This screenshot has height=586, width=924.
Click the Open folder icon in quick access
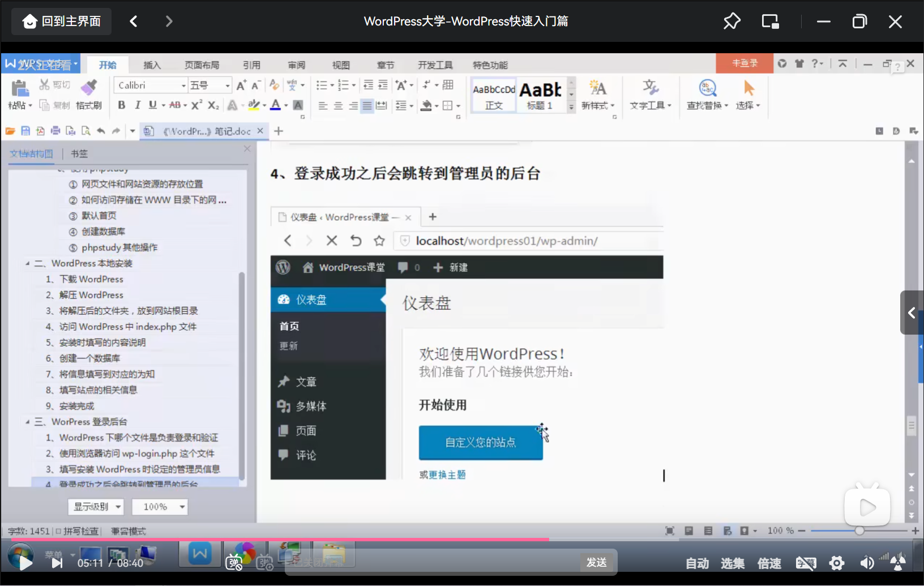(10, 131)
